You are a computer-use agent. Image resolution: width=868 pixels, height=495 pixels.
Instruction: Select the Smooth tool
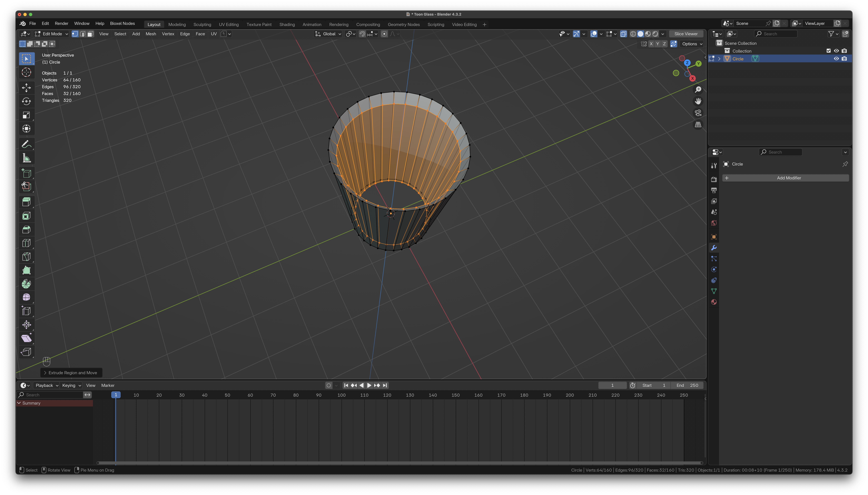27,297
